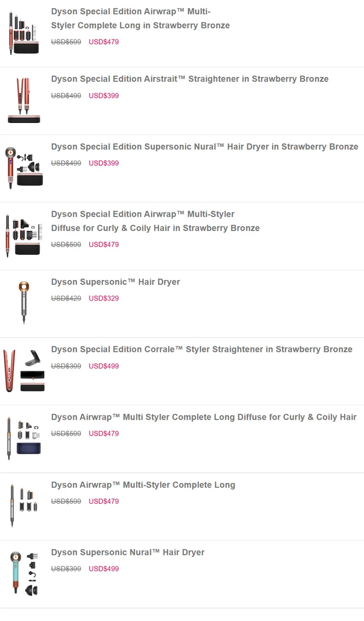Click the USD$329 sale price for Supersonic
The width and height of the screenshot is (364, 621).
pyautogui.click(x=104, y=298)
